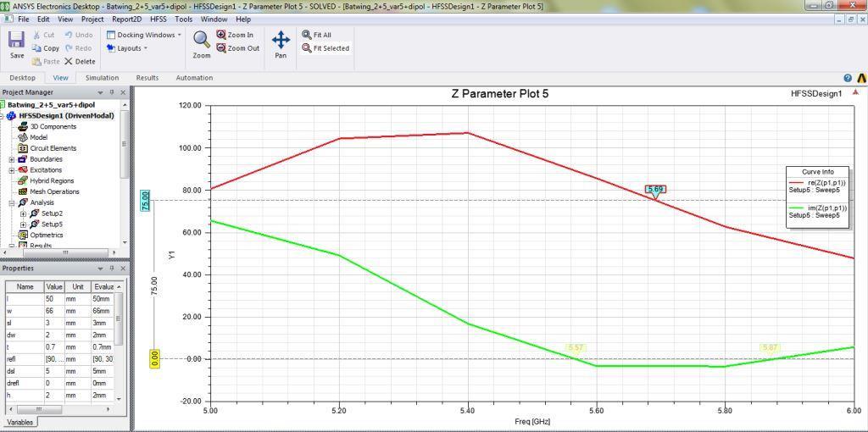Open the Tools menu
This screenshot has width=868, height=432.
(x=184, y=19)
